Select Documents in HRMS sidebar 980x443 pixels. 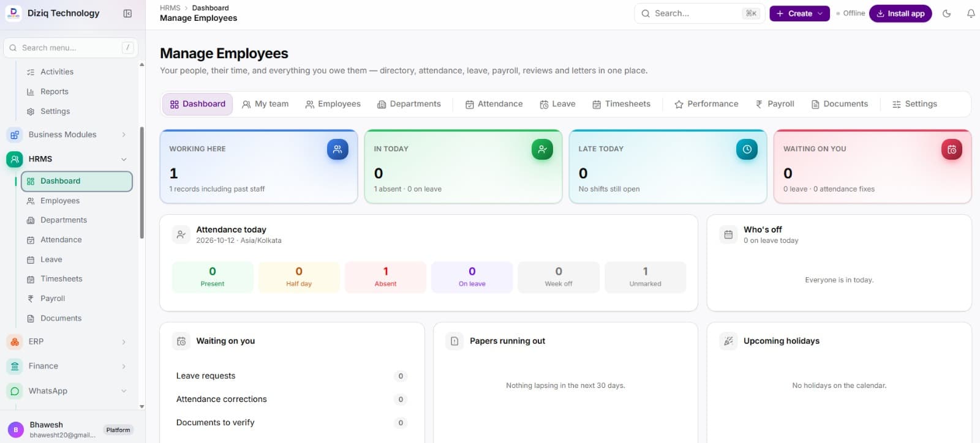[77, 318]
